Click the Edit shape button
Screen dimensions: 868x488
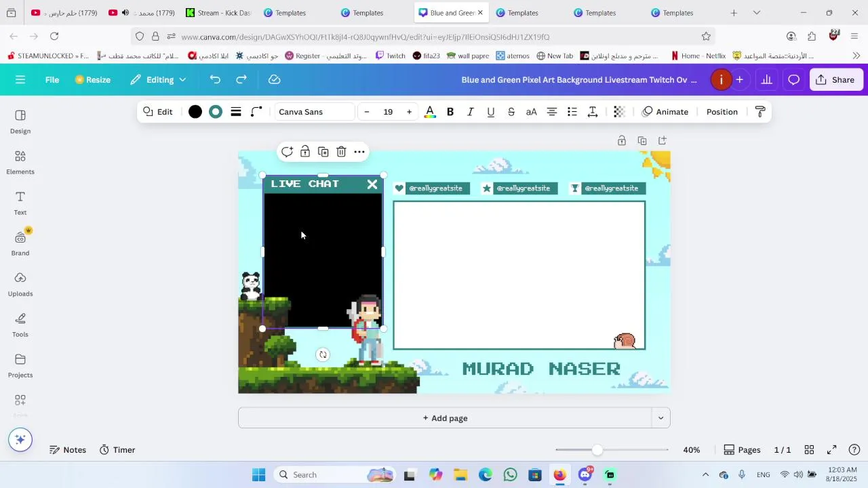coord(157,112)
